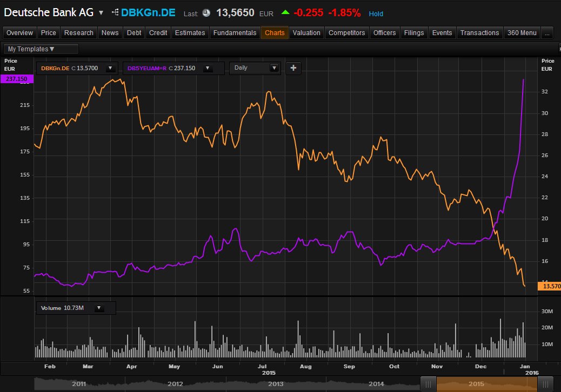
Task: Open the Debt tab
Action: (134, 33)
